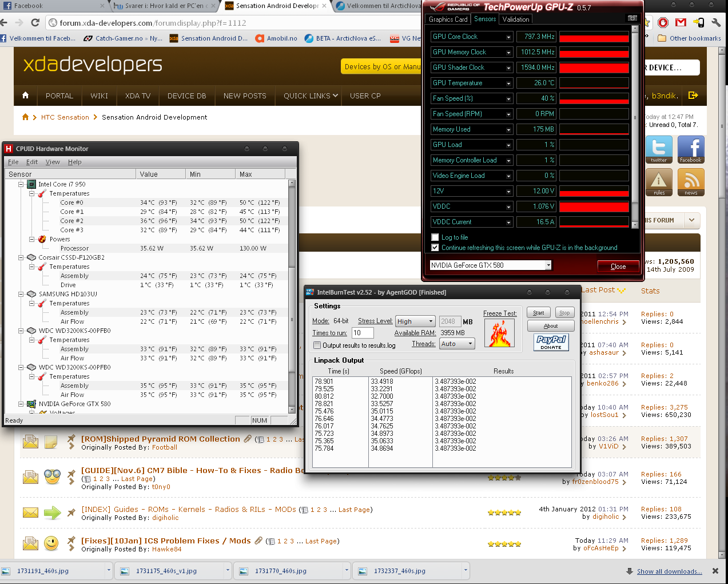This screenshot has height=584, width=728.
Task: Click the breadcrumb home icon before HTC Sensation
Action: click(x=25, y=117)
